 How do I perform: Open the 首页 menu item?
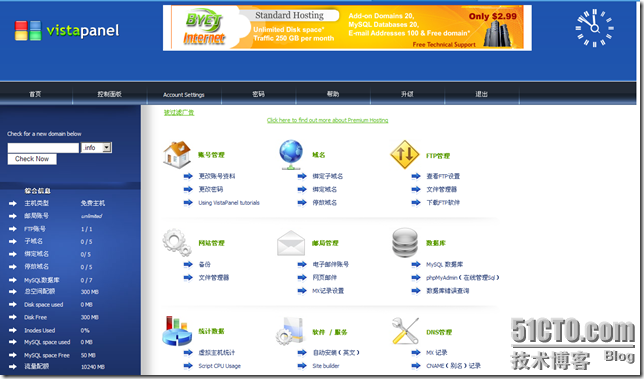tap(35, 94)
